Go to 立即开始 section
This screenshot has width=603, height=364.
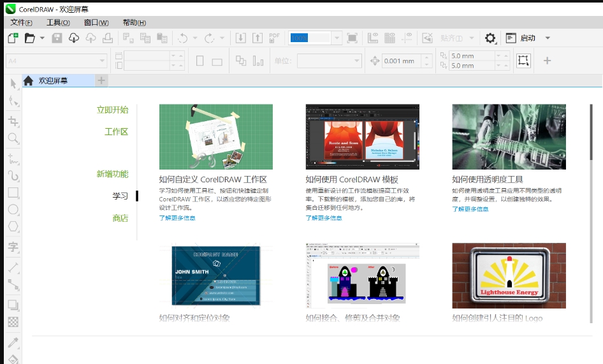click(x=112, y=110)
